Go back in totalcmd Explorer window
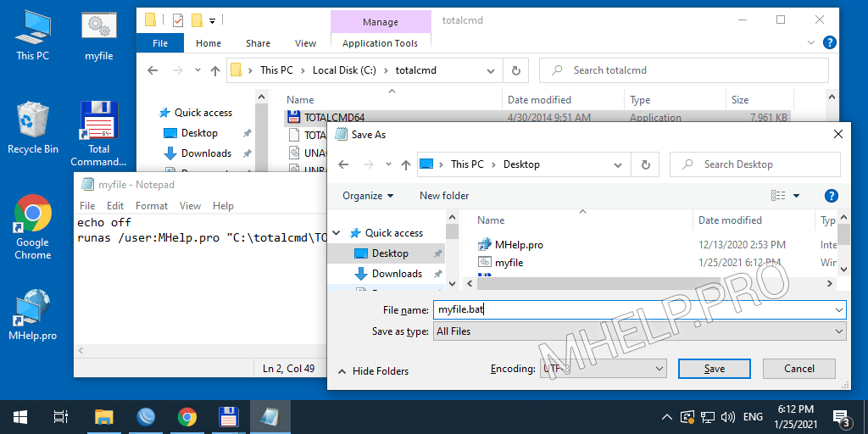Image resolution: width=868 pixels, height=434 pixels. [x=153, y=70]
